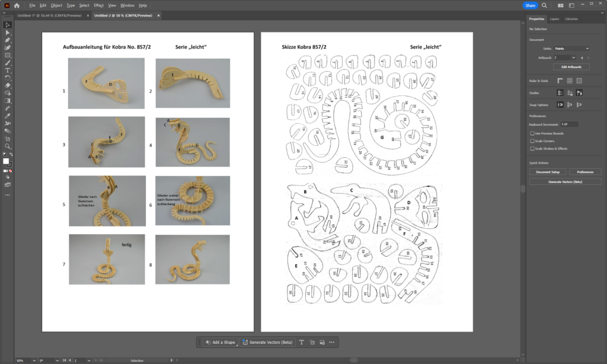The height and width of the screenshot is (364, 607).
Task: Pick the Eyedropper tool
Action: click(8, 108)
